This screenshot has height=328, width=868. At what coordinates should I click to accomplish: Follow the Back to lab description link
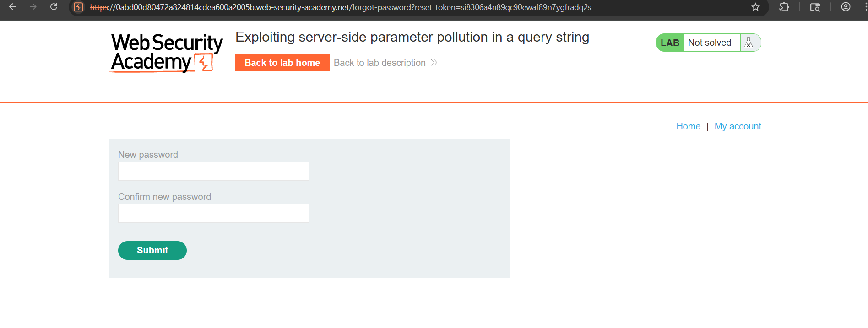[380, 63]
